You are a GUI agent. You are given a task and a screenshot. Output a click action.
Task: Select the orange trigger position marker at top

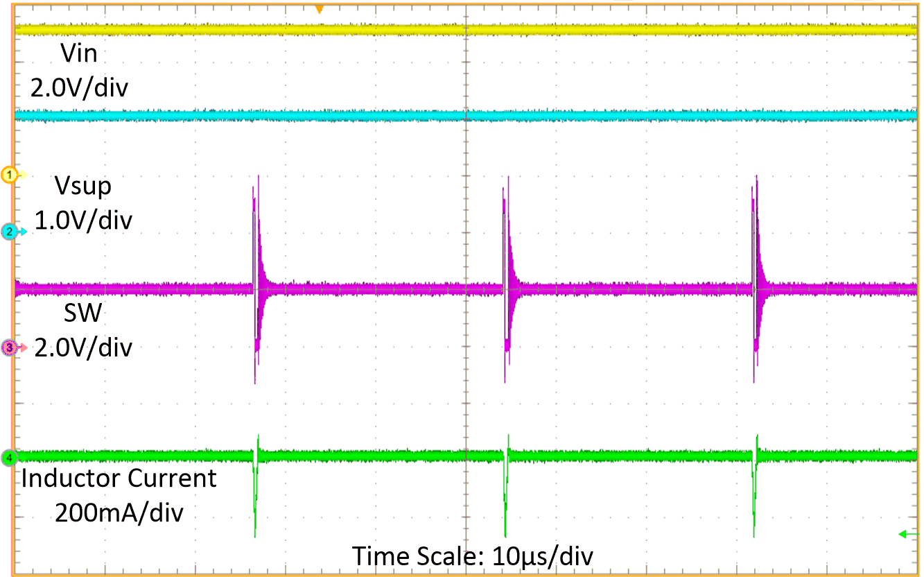pos(319,9)
